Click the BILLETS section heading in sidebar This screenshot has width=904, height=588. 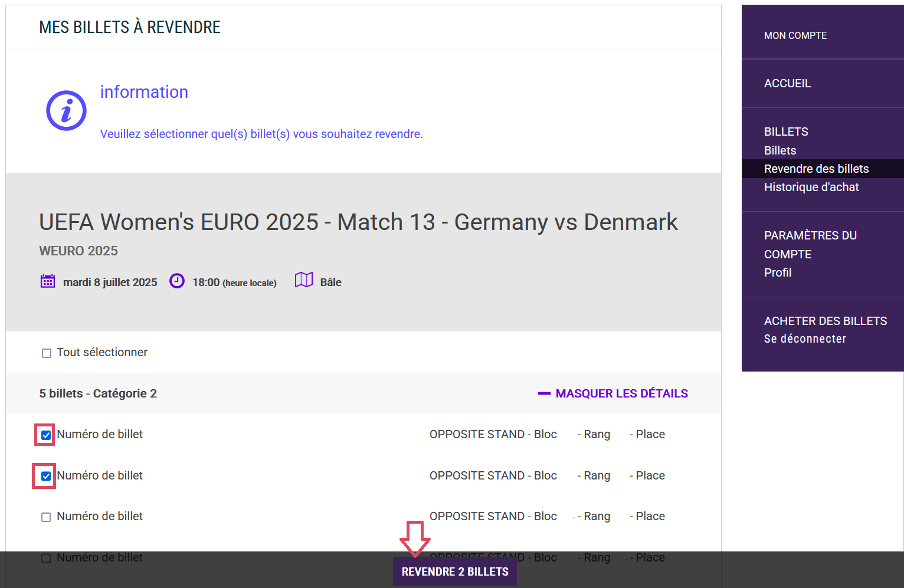click(786, 132)
